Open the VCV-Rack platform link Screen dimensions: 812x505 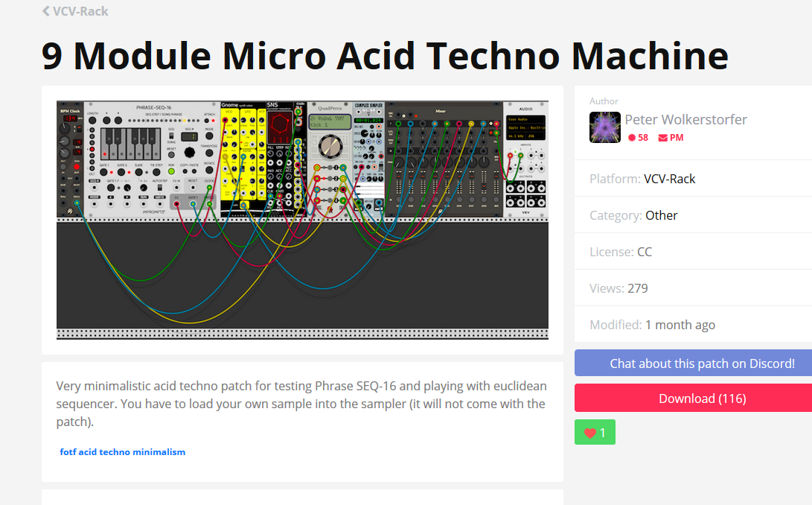pos(670,179)
